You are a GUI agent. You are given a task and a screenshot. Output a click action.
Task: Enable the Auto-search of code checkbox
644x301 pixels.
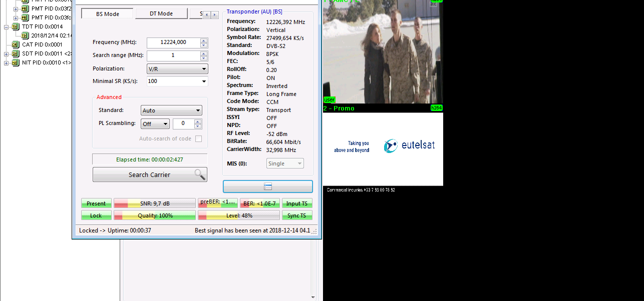(198, 138)
